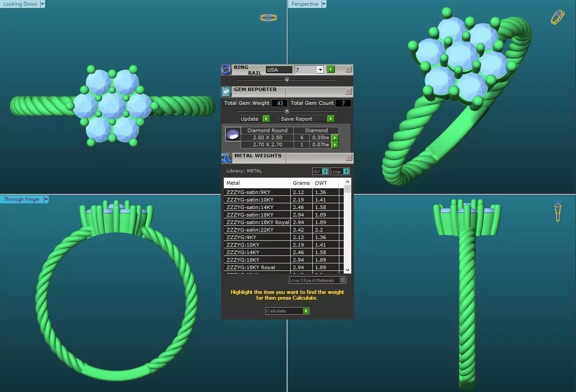This screenshot has width=576, height=392.
Task: Open the ring size 7 dropdown
Action: (x=321, y=70)
